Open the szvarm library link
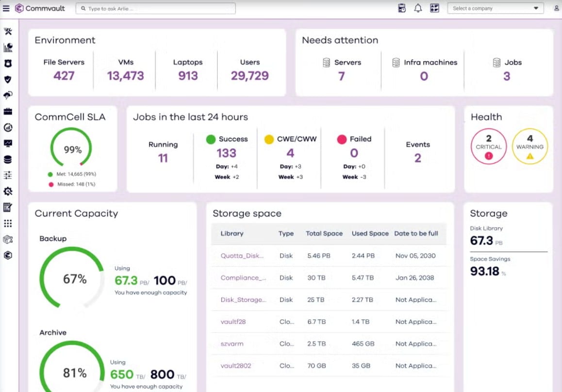This screenshot has height=392, width=562. click(x=232, y=343)
